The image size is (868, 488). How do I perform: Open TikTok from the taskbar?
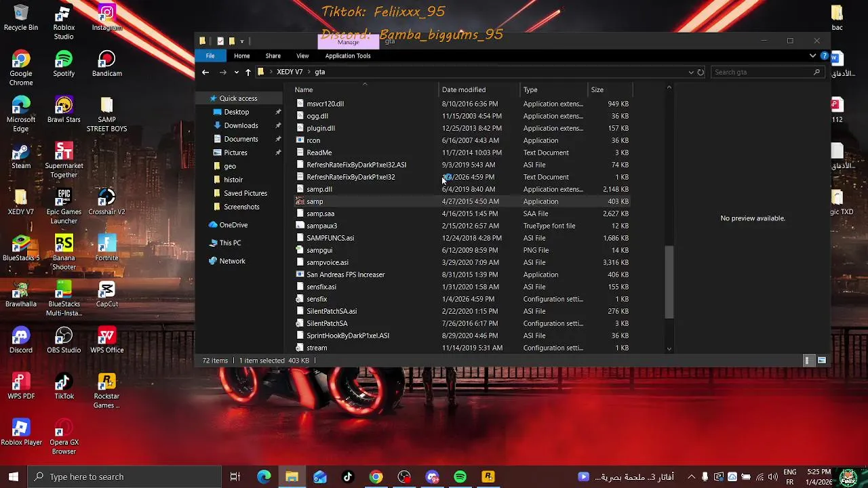[348, 476]
